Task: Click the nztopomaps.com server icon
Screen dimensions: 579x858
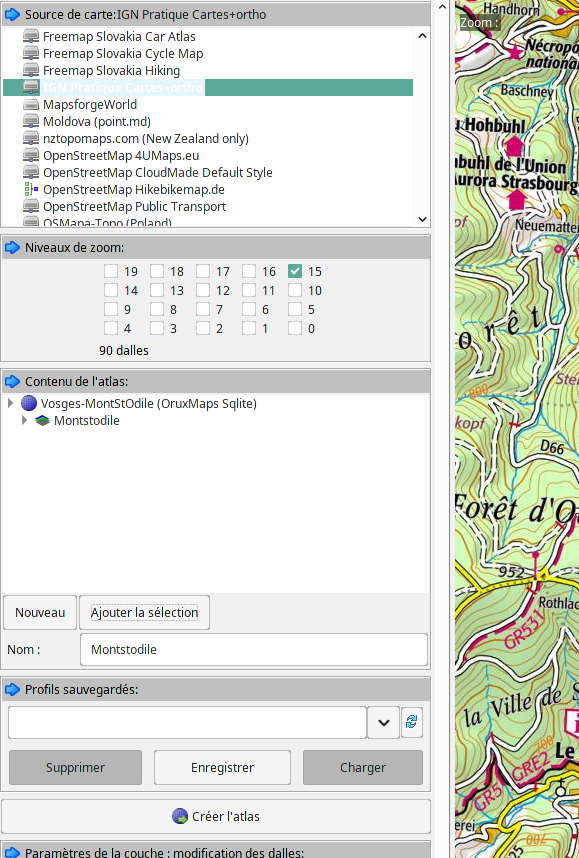Action: pos(31,138)
